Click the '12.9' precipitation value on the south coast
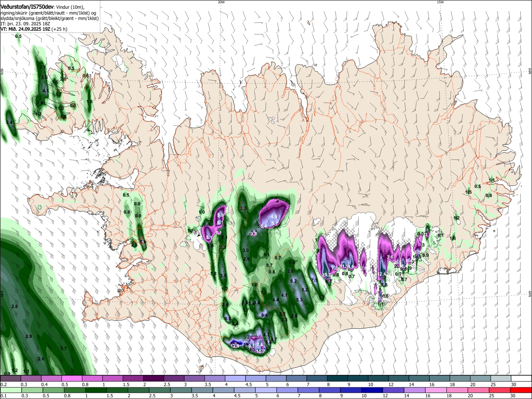532x399 pixels. pos(235,346)
